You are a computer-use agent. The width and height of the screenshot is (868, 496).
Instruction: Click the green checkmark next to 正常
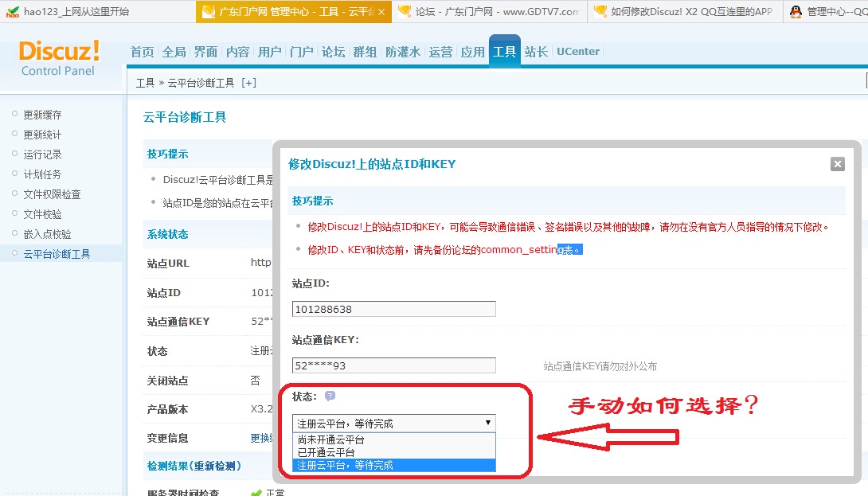coord(256,492)
